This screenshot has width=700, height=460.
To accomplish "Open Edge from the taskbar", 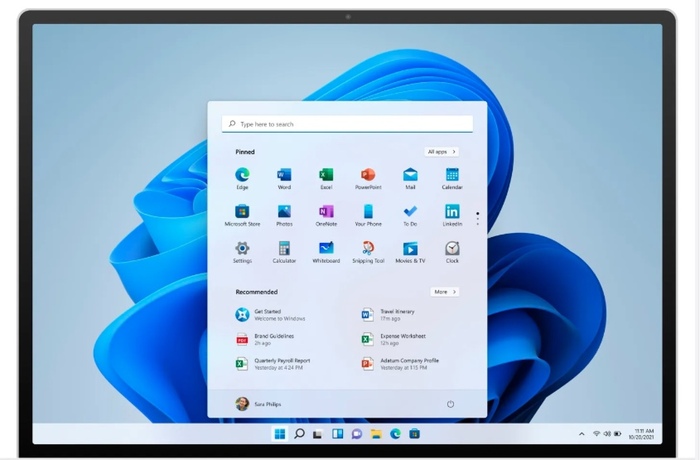I will (x=395, y=434).
